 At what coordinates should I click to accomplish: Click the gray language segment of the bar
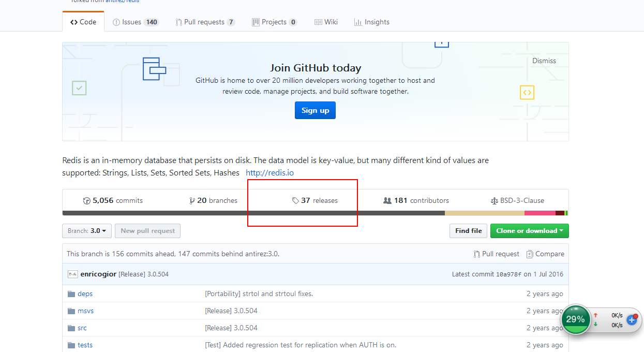click(x=253, y=213)
